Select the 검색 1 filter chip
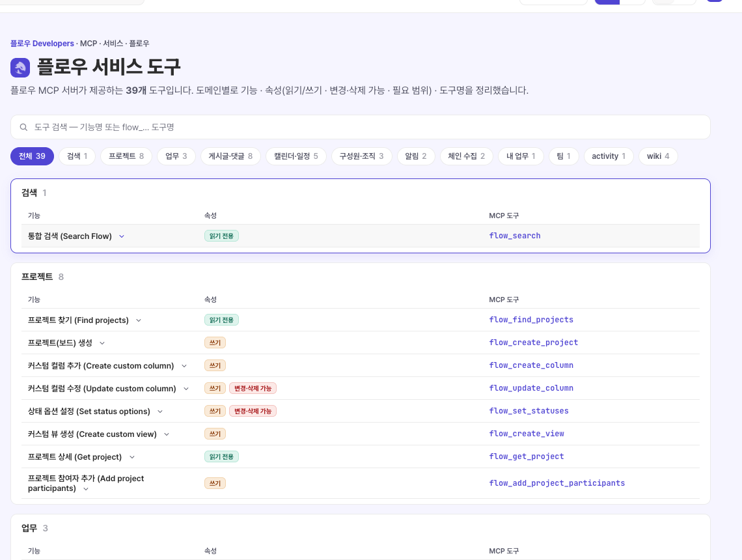The width and height of the screenshot is (742, 560). [x=77, y=156]
